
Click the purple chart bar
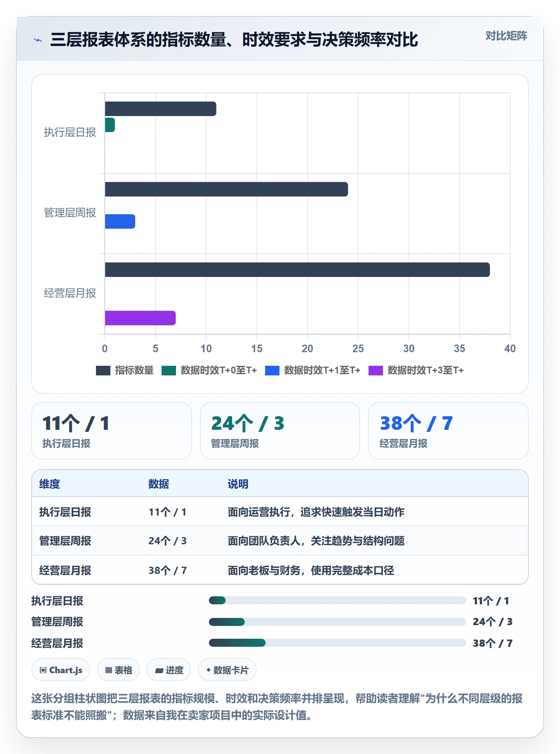coord(140,318)
